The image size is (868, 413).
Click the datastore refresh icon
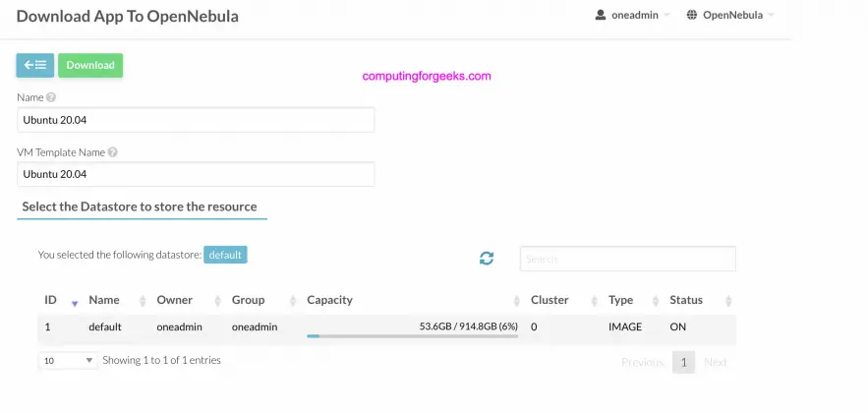pos(486,258)
